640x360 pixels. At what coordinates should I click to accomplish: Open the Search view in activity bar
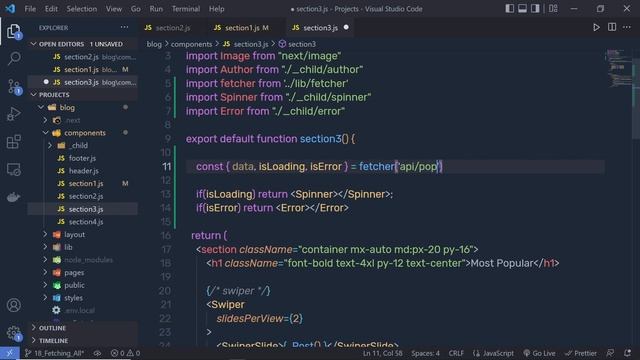pyautogui.click(x=14, y=58)
